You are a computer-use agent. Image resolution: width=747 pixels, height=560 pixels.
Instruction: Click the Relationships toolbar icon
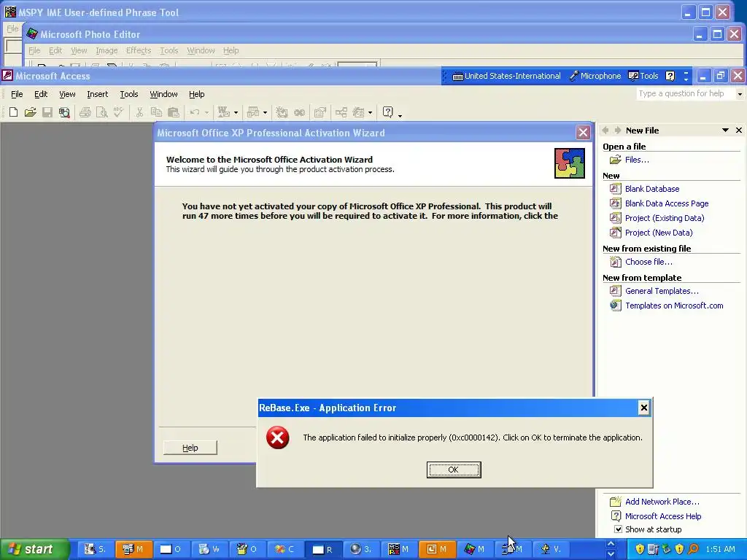click(341, 112)
